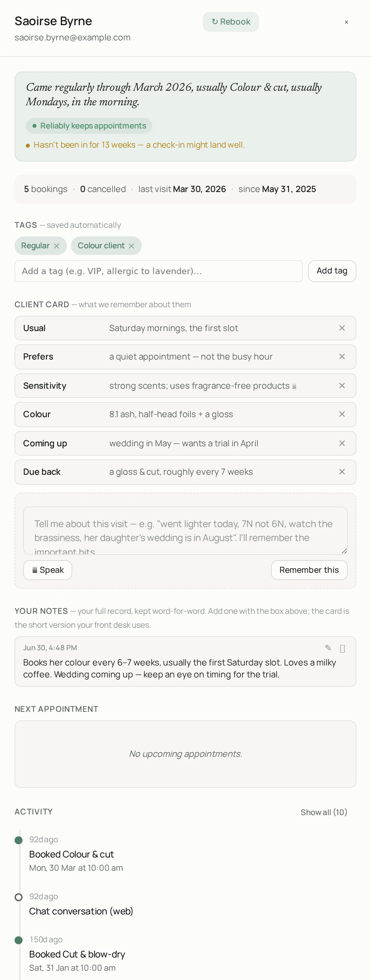Click the Add tag button
Screen dimensions: 371x980
332,271
